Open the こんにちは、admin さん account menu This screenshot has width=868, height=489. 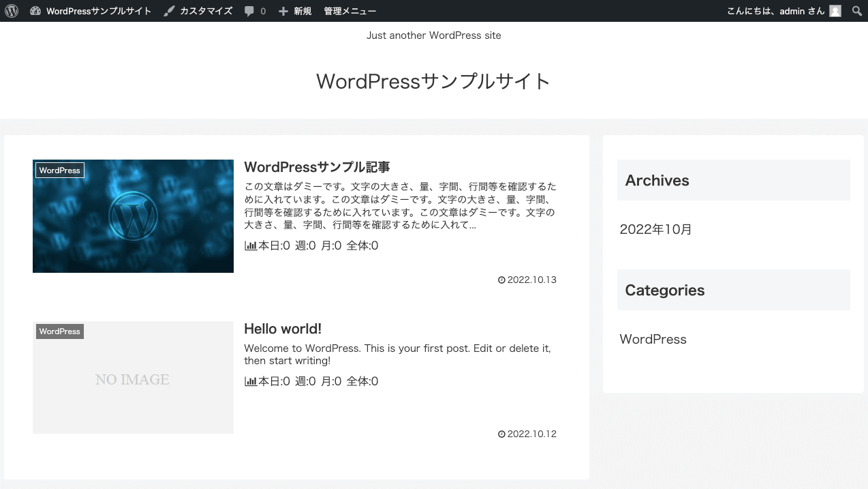[776, 10]
